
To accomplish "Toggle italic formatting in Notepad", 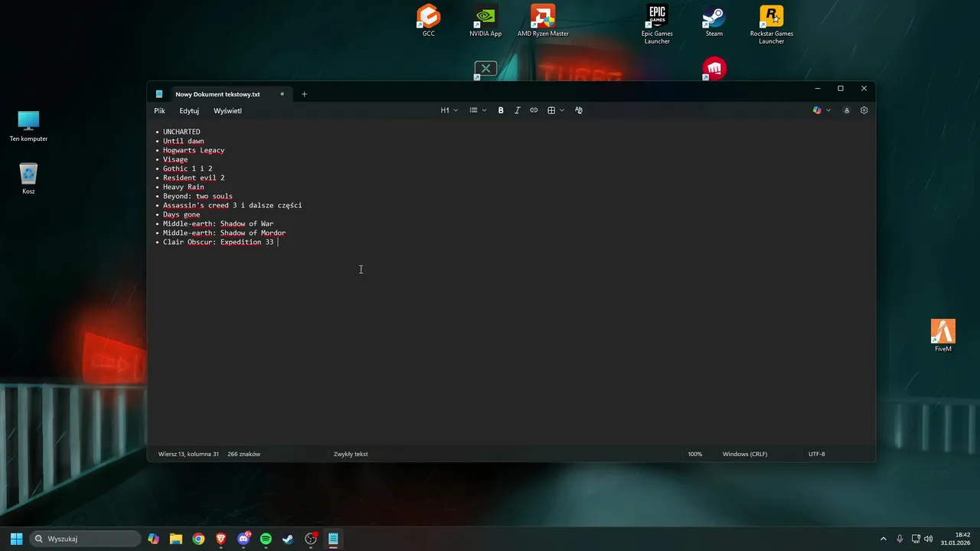I will tap(517, 110).
